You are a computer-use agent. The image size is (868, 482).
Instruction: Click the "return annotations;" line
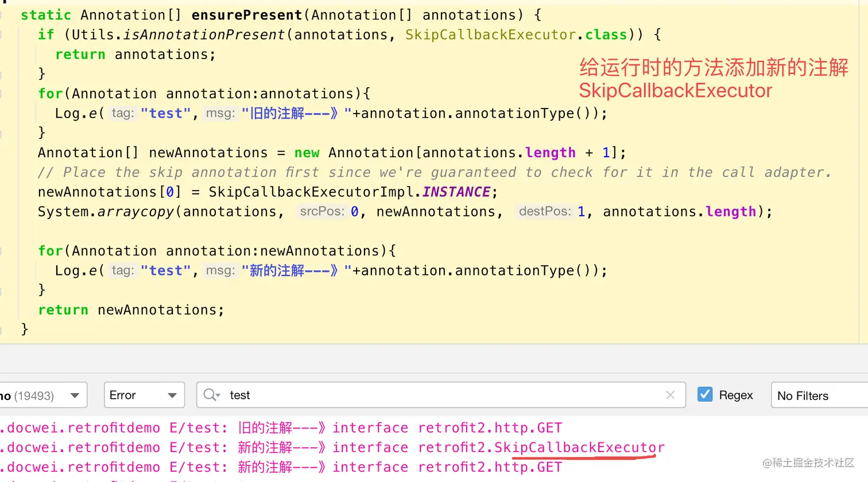[135, 55]
